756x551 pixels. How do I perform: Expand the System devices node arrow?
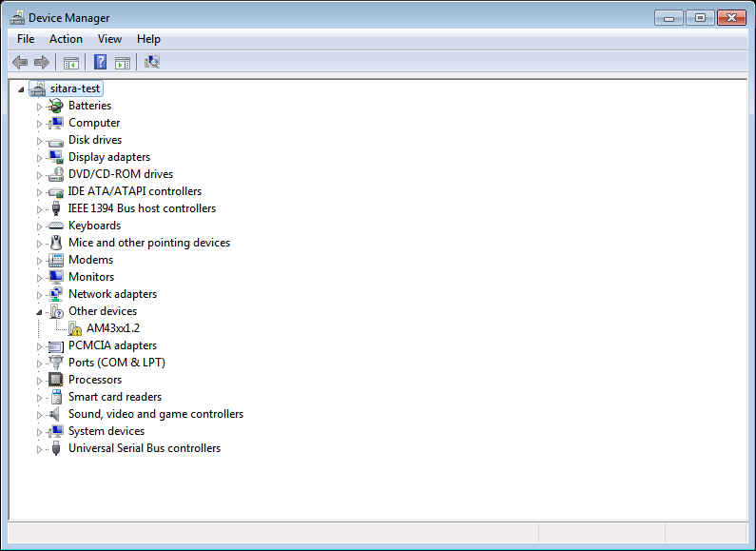click(40, 432)
